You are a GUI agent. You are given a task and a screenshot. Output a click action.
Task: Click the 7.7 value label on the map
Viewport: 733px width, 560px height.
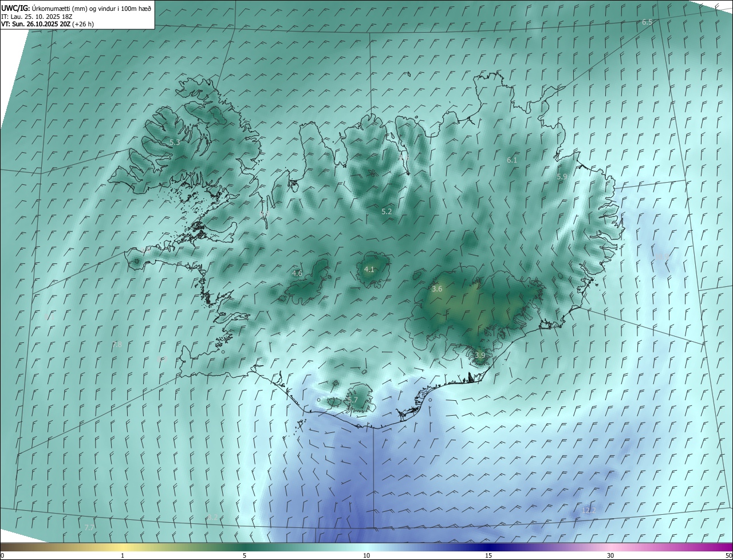[x=89, y=527]
